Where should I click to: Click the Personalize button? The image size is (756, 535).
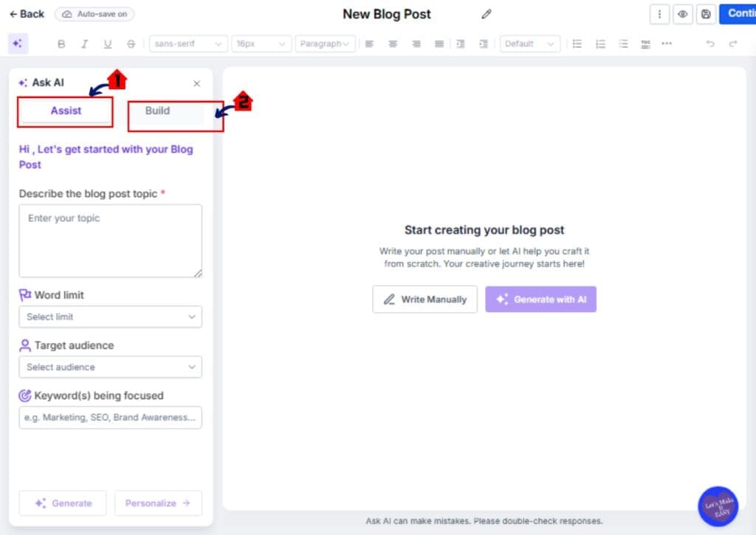[157, 503]
